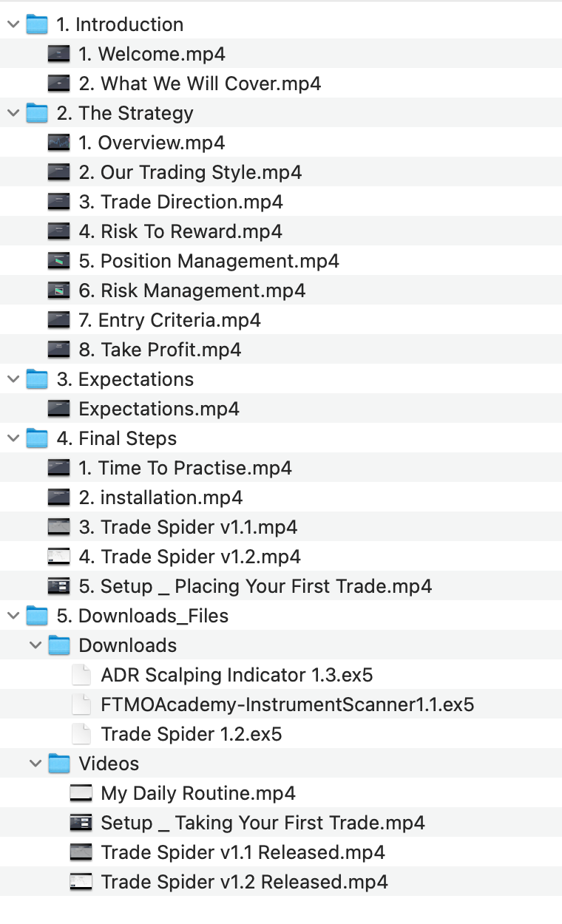Select the Expectations.mp4 file
The height and width of the screenshot is (924, 562).
(158, 409)
